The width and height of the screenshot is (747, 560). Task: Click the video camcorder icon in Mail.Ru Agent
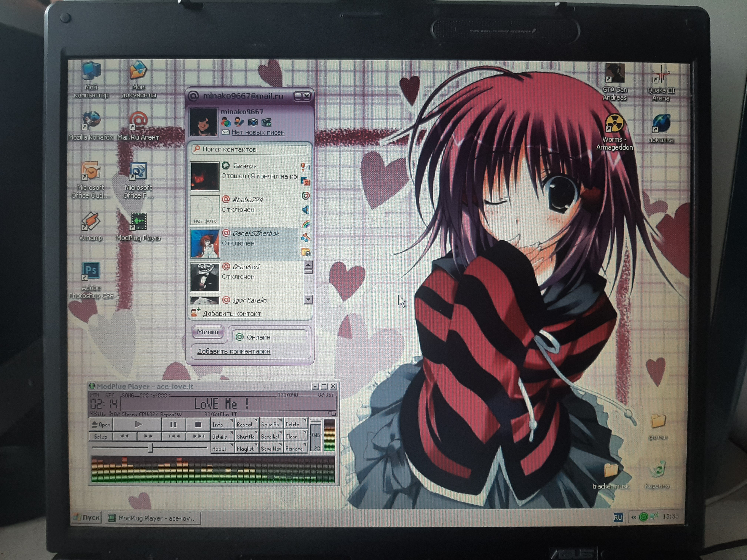coord(266,122)
